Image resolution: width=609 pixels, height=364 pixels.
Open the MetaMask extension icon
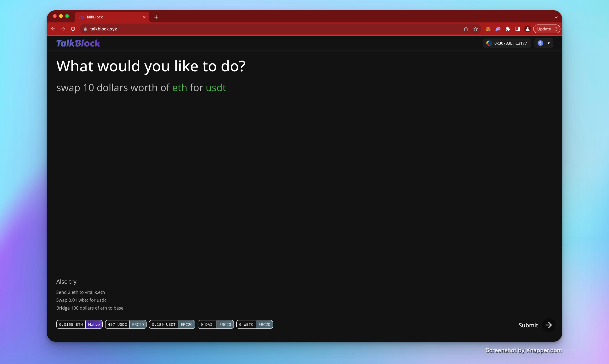coord(488,29)
